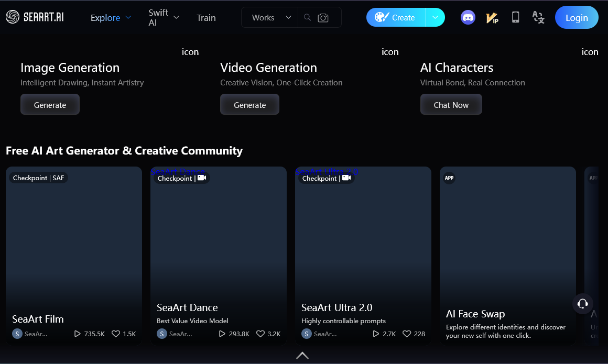This screenshot has width=608, height=364.
Task: Click the Login button
Action: (x=577, y=17)
